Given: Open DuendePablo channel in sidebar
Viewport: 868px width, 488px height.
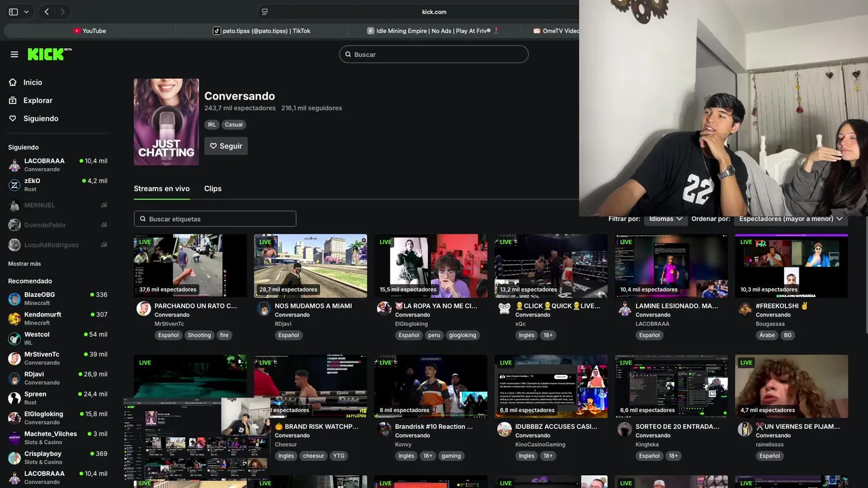Looking at the screenshot, I should point(58,225).
